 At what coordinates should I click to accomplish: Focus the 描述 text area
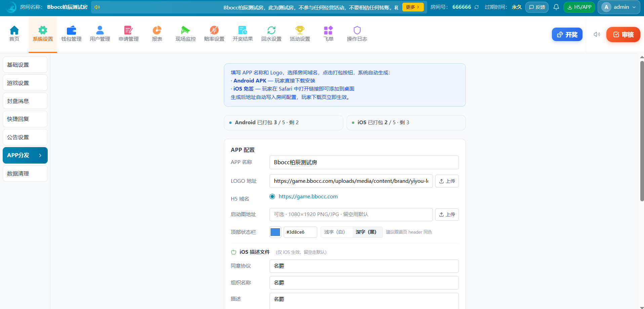pos(364,301)
